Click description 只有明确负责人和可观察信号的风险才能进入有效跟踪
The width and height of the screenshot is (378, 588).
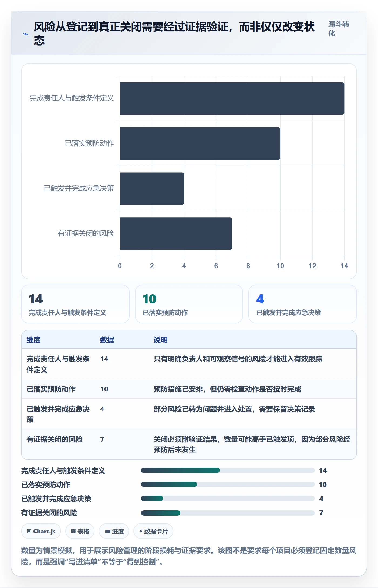click(x=238, y=359)
